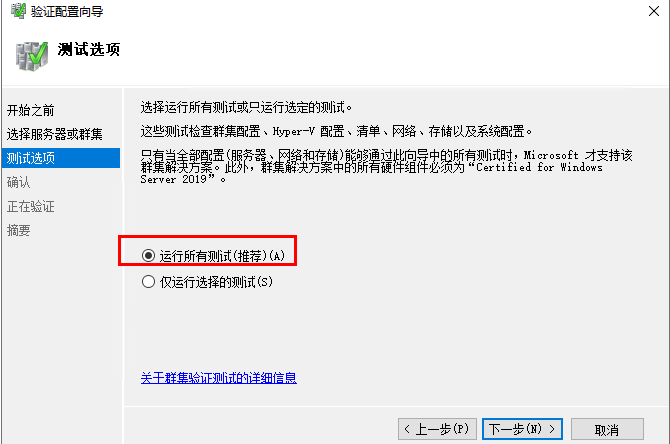
Task: Go to 选择服务器或群集 step in sidebar
Action: click(55, 134)
